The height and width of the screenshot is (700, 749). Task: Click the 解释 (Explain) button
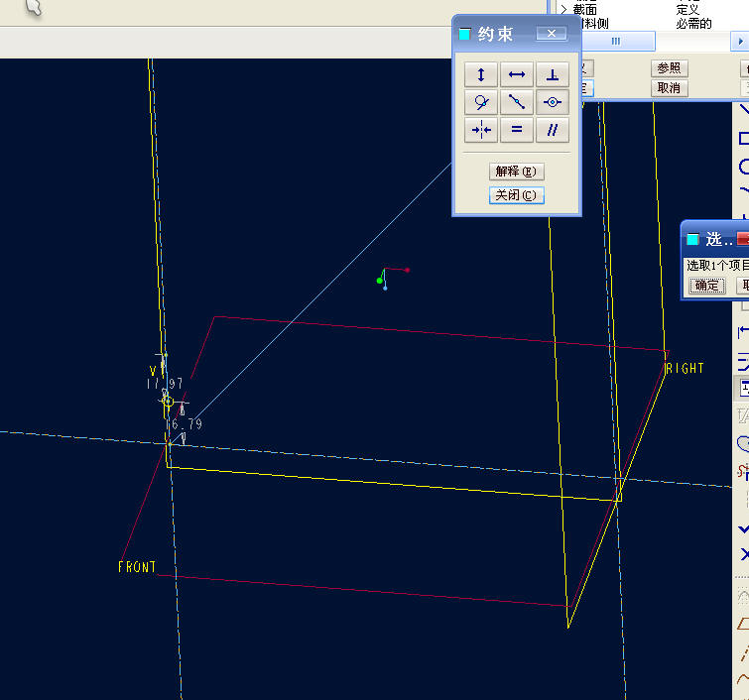tap(517, 172)
